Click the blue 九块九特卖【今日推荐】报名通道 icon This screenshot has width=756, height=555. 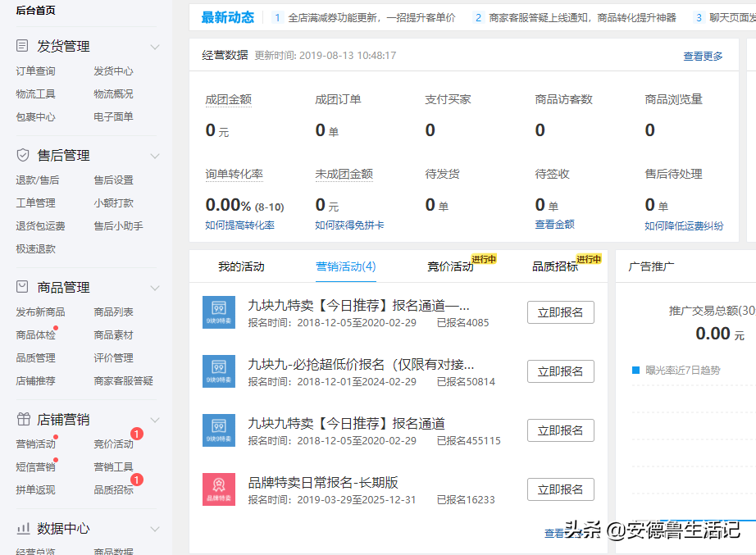(219, 430)
